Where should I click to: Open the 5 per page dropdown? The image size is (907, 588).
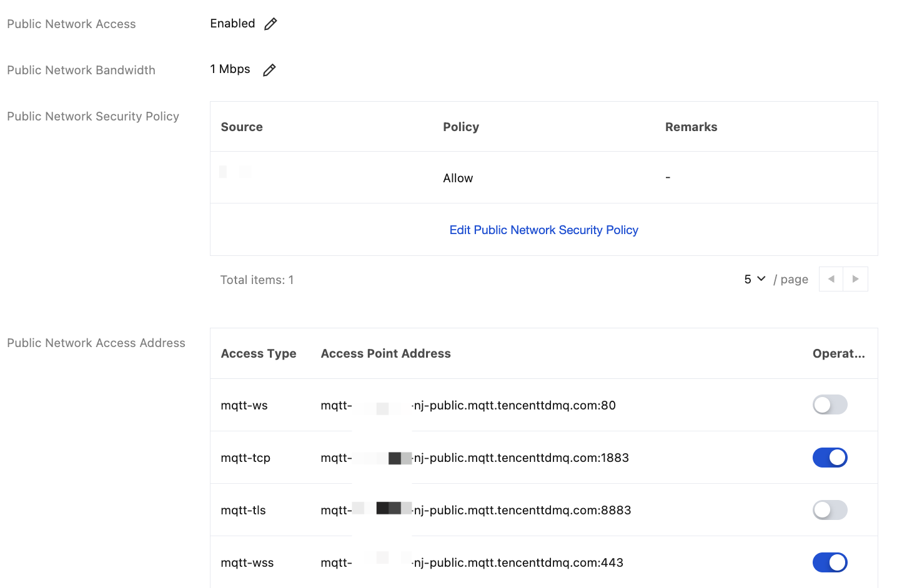pos(755,279)
